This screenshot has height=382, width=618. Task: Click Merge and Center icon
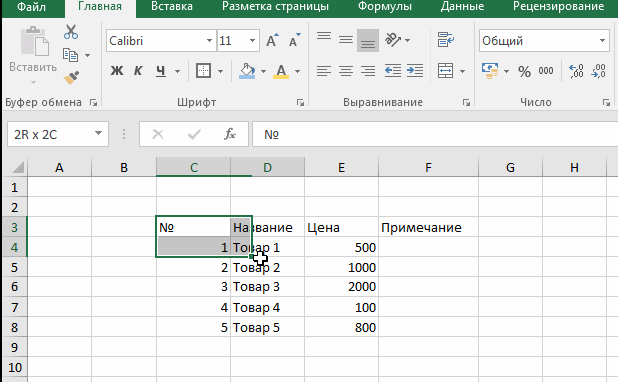coord(445,71)
